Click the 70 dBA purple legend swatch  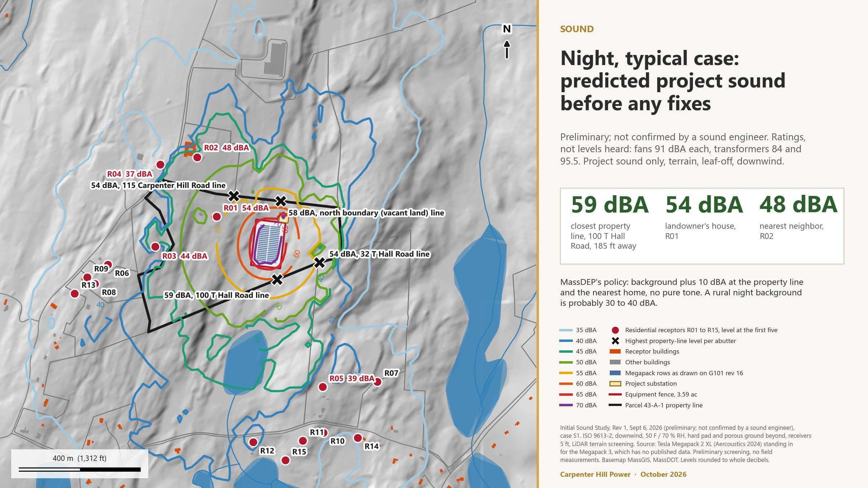pos(566,405)
